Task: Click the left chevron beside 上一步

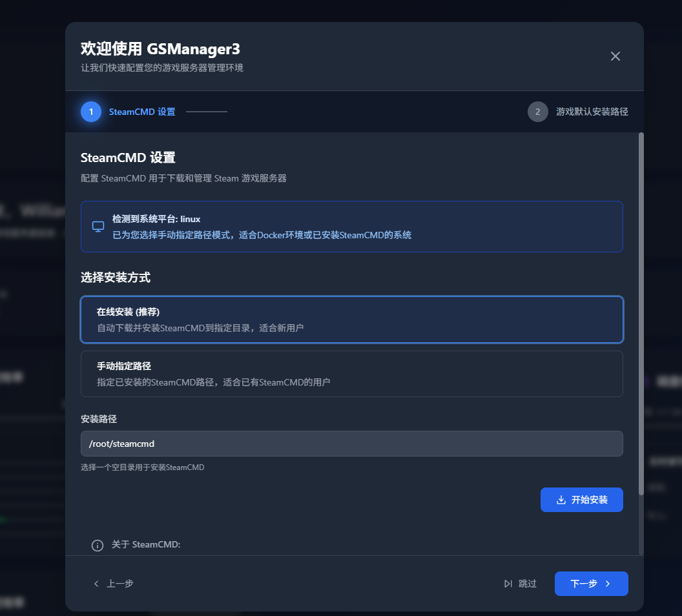Action: (96, 584)
